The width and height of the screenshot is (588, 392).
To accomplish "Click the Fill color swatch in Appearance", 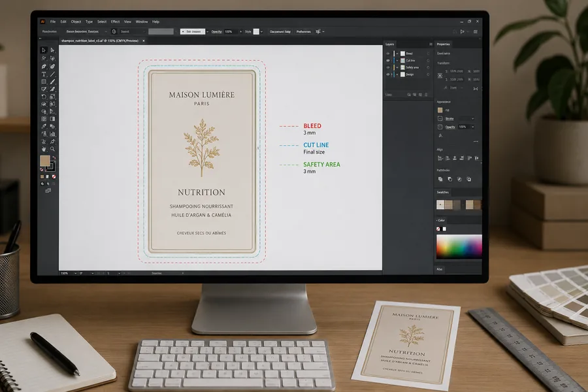I will point(440,110).
